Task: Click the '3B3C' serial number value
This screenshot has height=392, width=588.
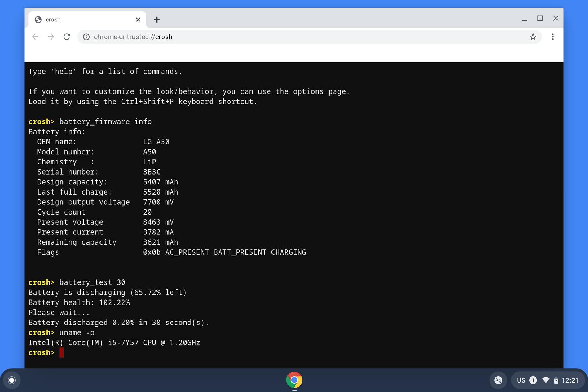Action: [x=152, y=172]
